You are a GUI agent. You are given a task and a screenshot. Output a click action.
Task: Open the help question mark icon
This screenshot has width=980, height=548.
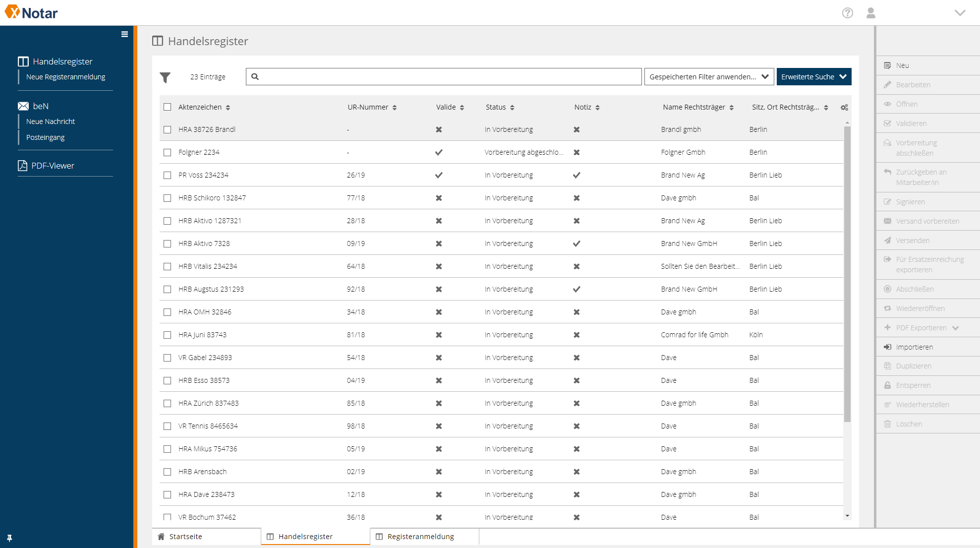point(848,13)
